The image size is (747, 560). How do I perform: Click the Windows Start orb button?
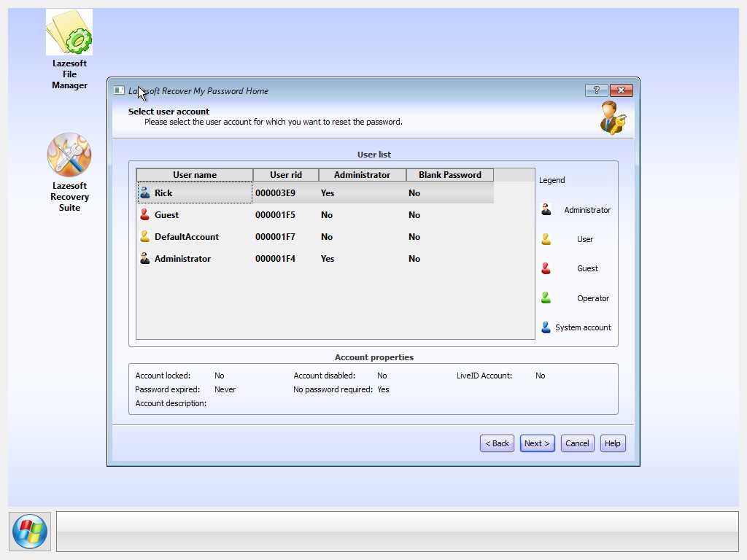point(29,532)
